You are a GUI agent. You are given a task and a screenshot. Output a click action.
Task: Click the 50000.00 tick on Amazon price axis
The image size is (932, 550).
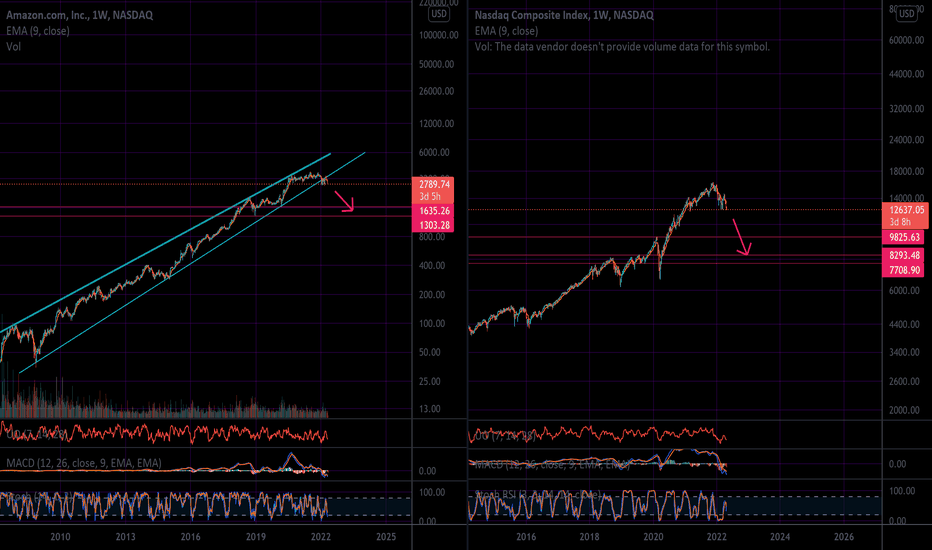click(436, 64)
